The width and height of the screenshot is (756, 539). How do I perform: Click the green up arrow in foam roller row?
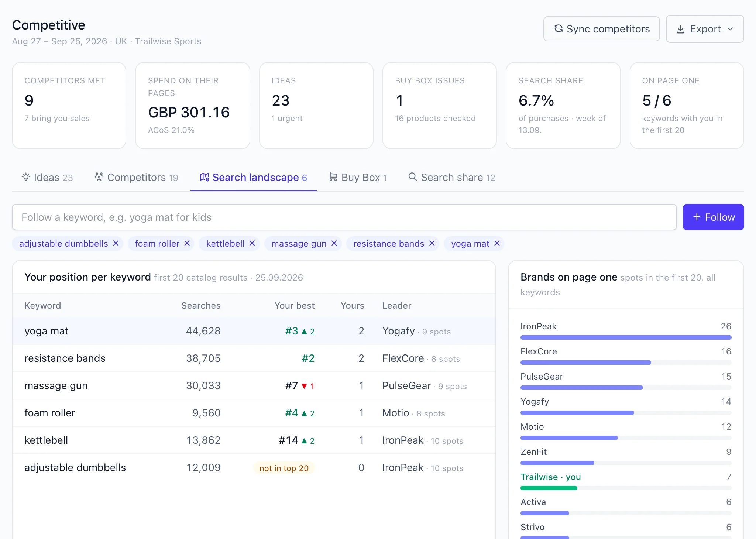[304, 413]
